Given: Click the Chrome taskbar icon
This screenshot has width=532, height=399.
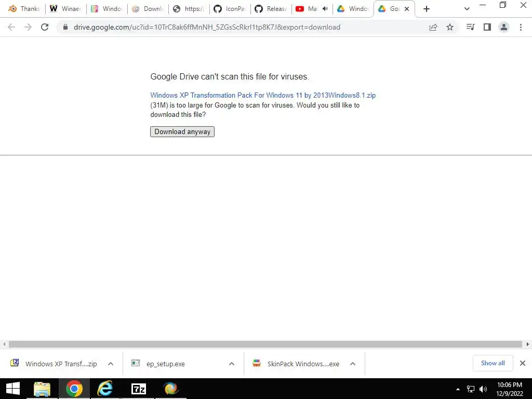Looking at the screenshot, I should point(74,389).
